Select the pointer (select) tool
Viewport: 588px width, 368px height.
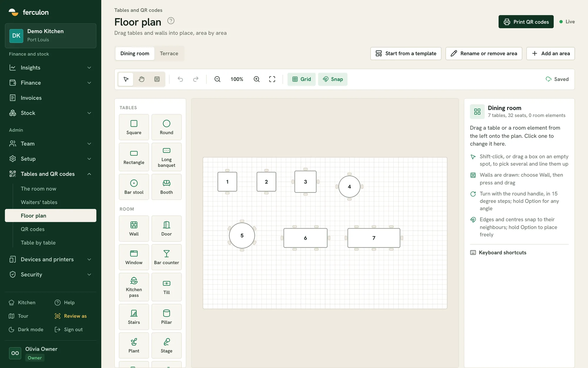click(x=126, y=79)
